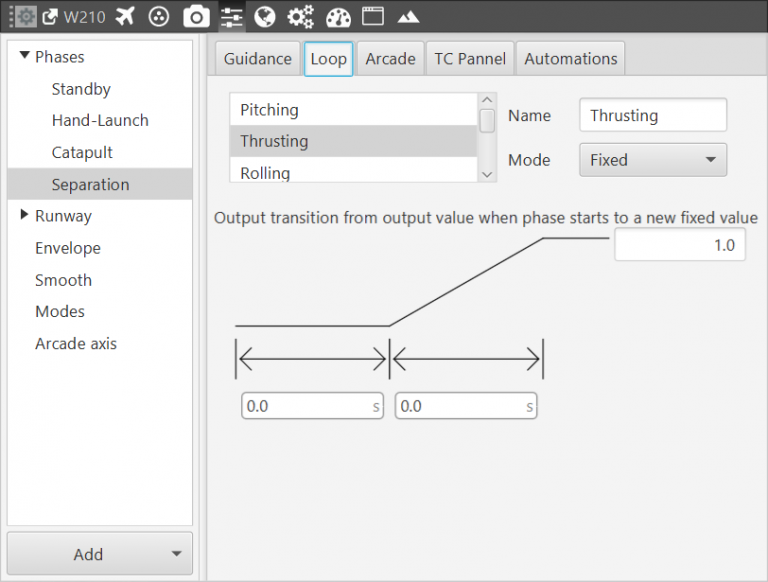Open the circular three-dot icon

coord(159,17)
